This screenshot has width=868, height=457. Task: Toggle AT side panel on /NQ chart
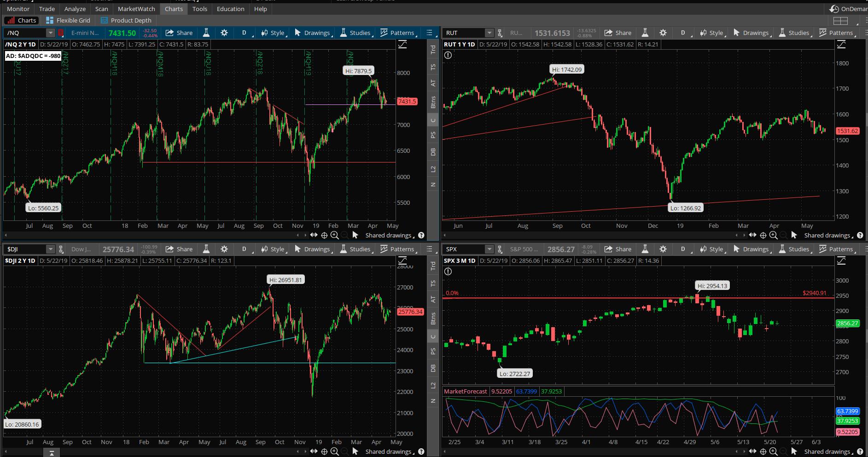[x=433, y=83]
